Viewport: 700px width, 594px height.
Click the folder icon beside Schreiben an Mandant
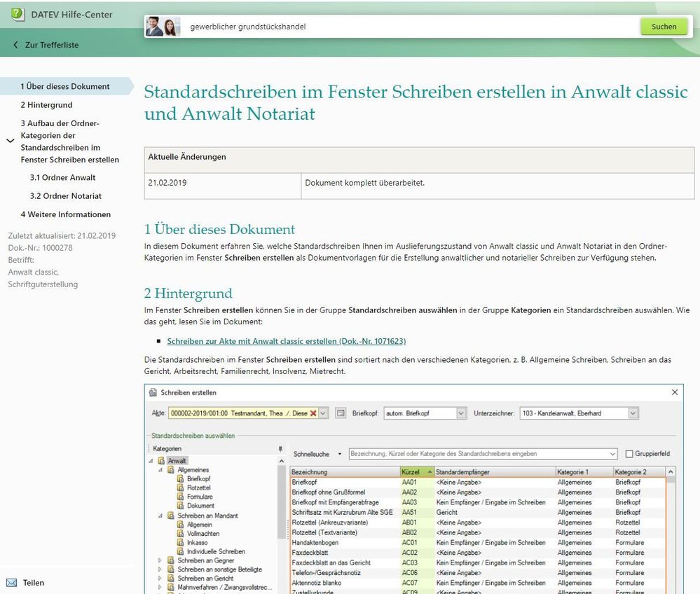coord(171,516)
